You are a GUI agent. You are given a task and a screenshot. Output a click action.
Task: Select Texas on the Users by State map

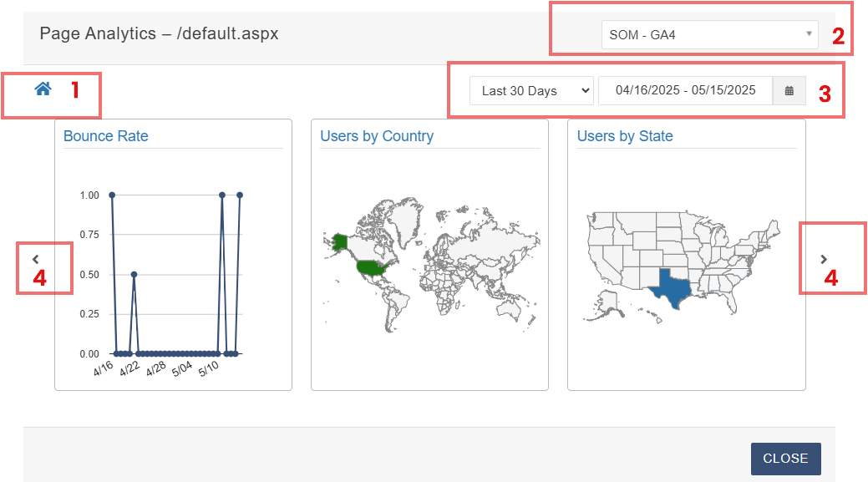click(x=670, y=288)
